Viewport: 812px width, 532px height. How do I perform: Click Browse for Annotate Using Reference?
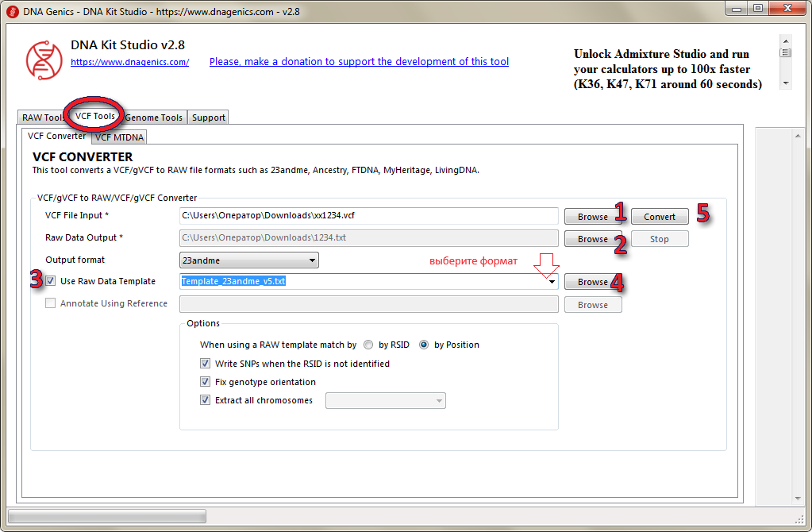pos(592,305)
